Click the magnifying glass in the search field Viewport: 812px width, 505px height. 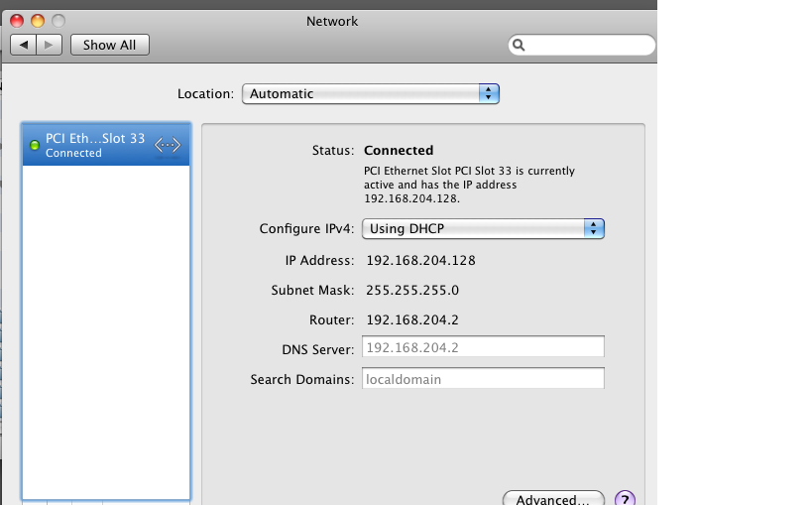[x=519, y=46]
